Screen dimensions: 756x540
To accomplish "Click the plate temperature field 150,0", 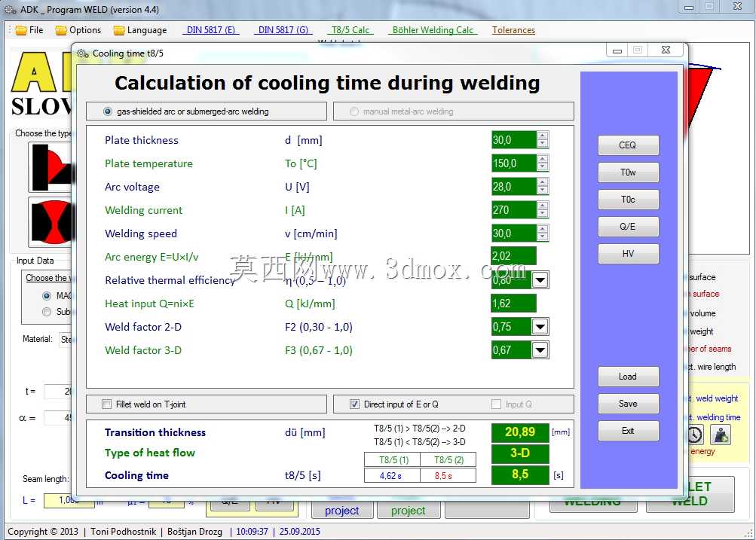I will (x=513, y=163).
